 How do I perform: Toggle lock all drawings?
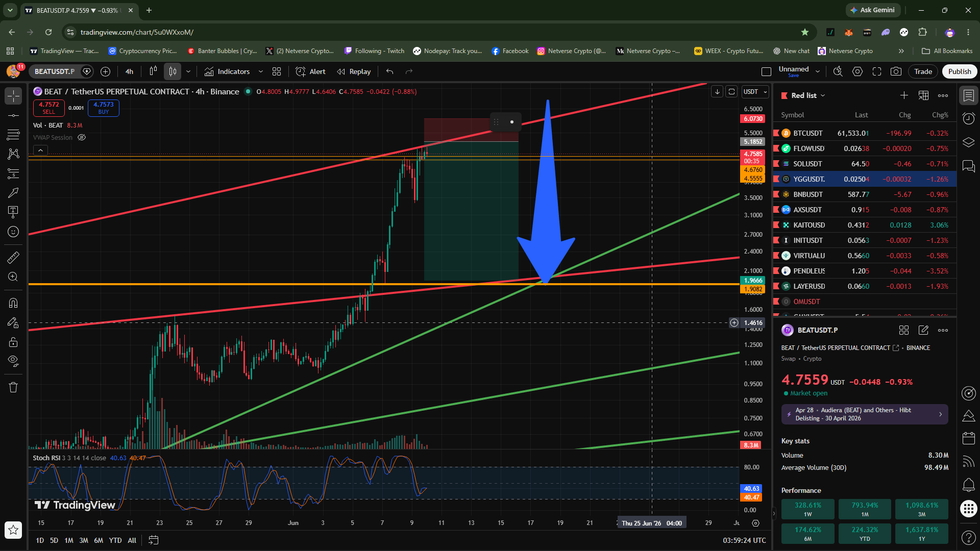tap(13, 342)
